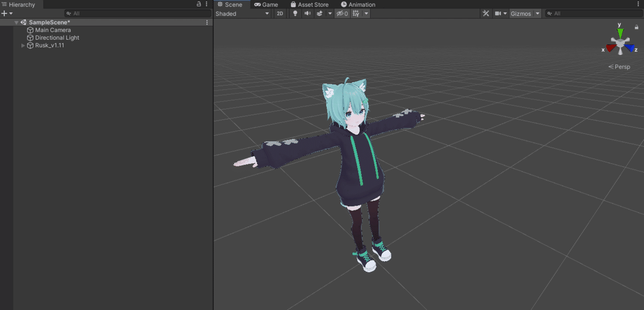Click the plus icon to create object

click(x=4, y=13)
